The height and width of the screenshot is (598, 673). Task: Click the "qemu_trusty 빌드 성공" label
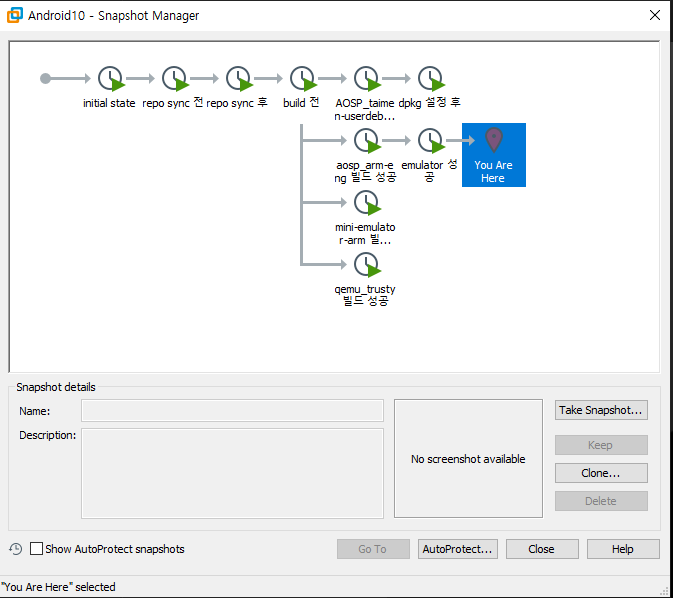(x=365, y=295)
